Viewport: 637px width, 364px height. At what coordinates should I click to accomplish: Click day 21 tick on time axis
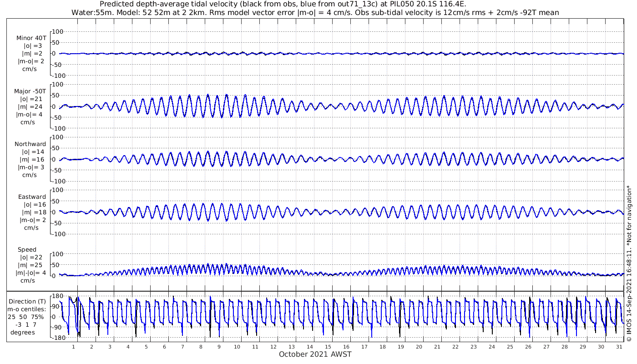tap(437, 347)
